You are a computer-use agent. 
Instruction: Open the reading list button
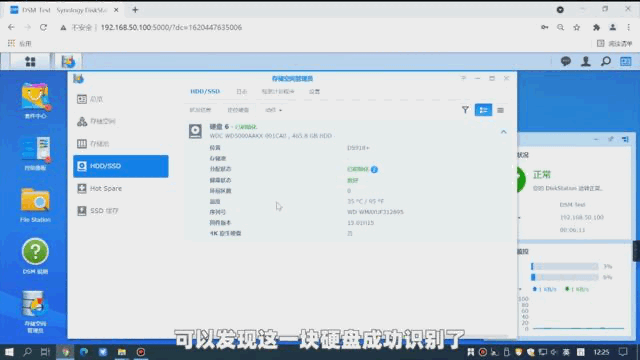(x=615, y=43)
